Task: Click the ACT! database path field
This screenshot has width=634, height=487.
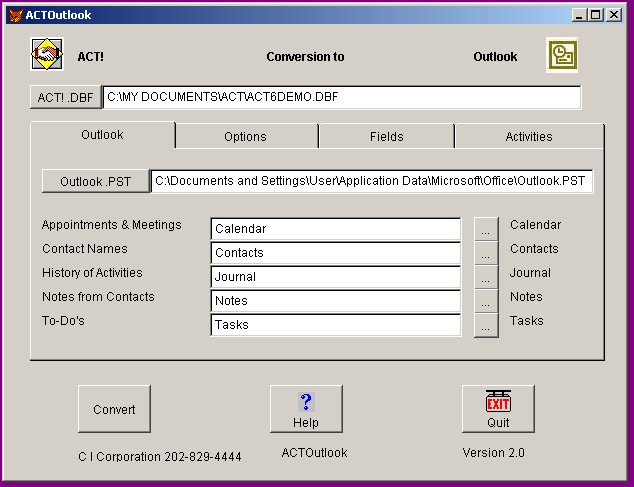Action: (x=342, y=97)
